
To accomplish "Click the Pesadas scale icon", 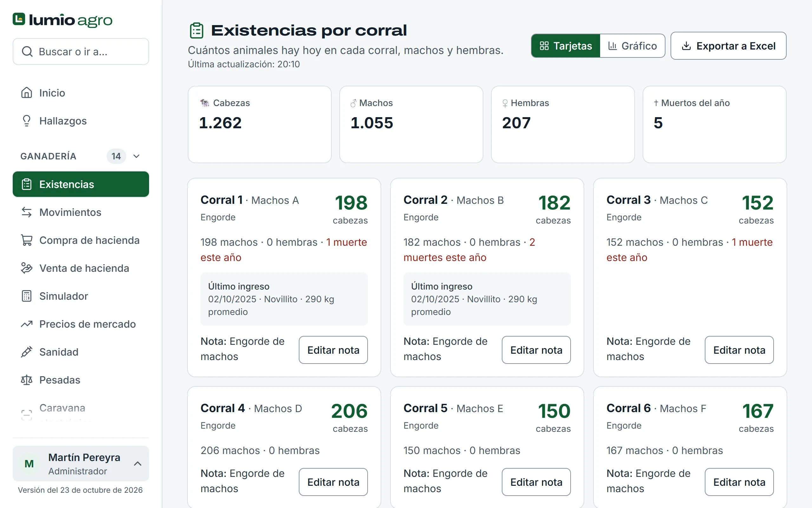I will click(x=27, y=380).
